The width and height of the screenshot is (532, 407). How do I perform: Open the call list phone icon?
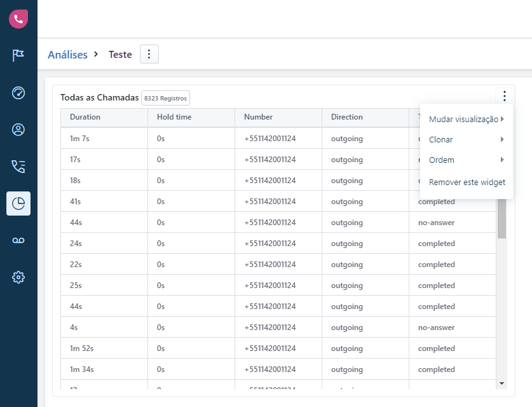pyautogui.click(x=18, y=167)
